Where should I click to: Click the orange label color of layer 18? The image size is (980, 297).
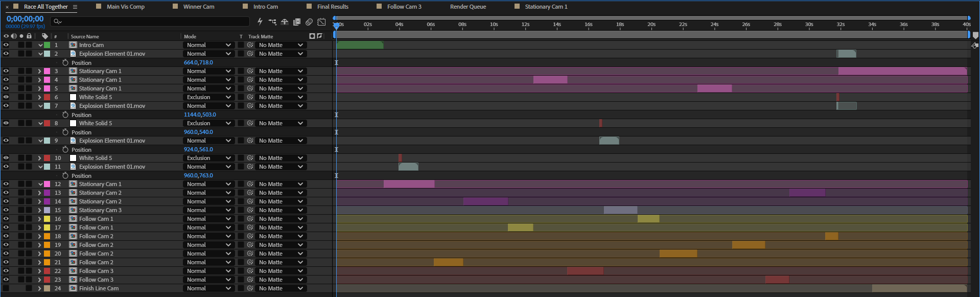(x=47, y=236)
